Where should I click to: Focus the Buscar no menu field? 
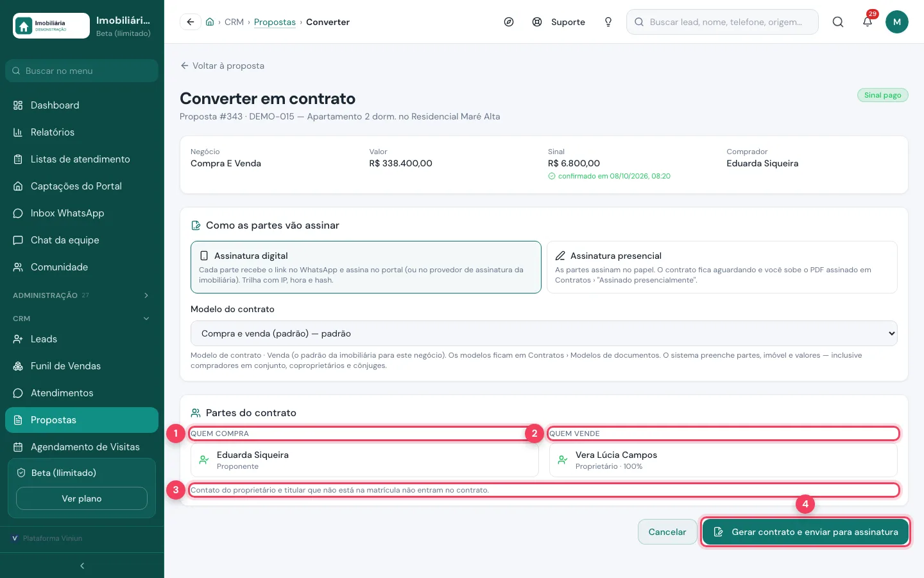81,71
